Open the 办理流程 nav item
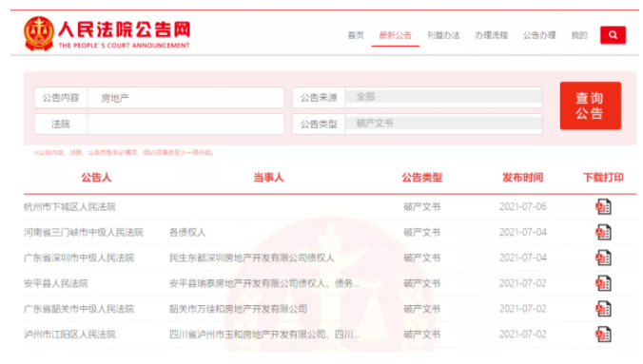 tap(491, 35)
